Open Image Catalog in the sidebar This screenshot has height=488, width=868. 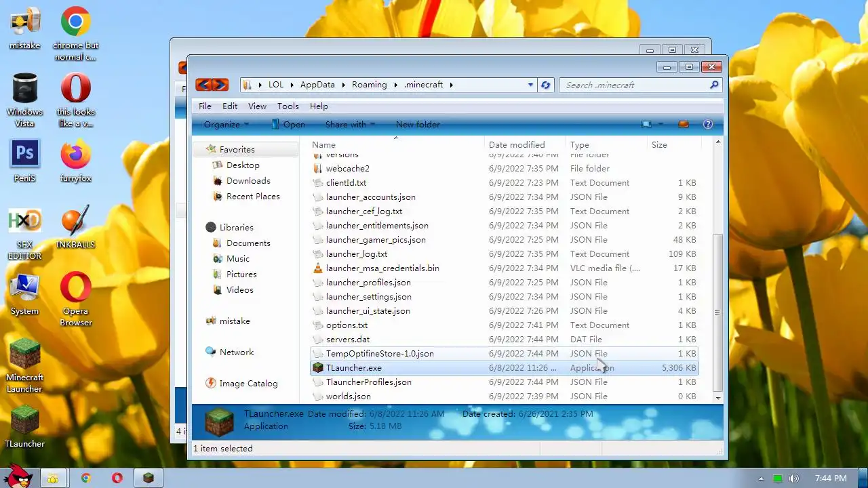[248, 384]
